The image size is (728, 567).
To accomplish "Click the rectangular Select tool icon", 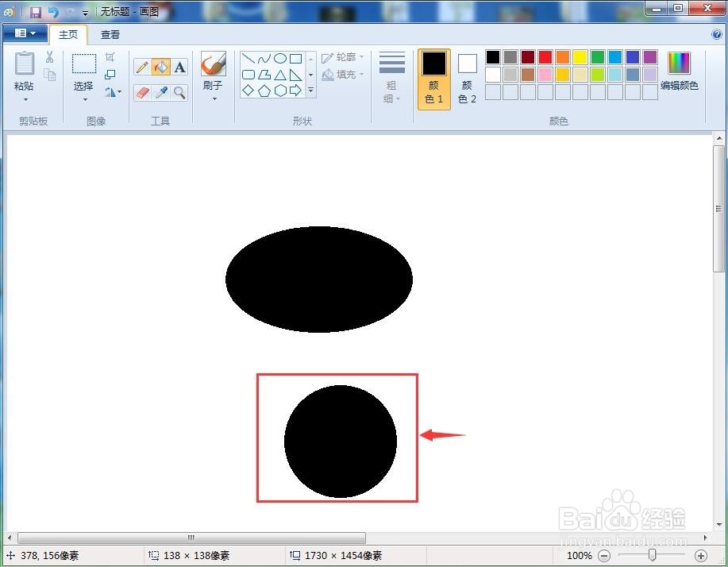I will point(84,64).
